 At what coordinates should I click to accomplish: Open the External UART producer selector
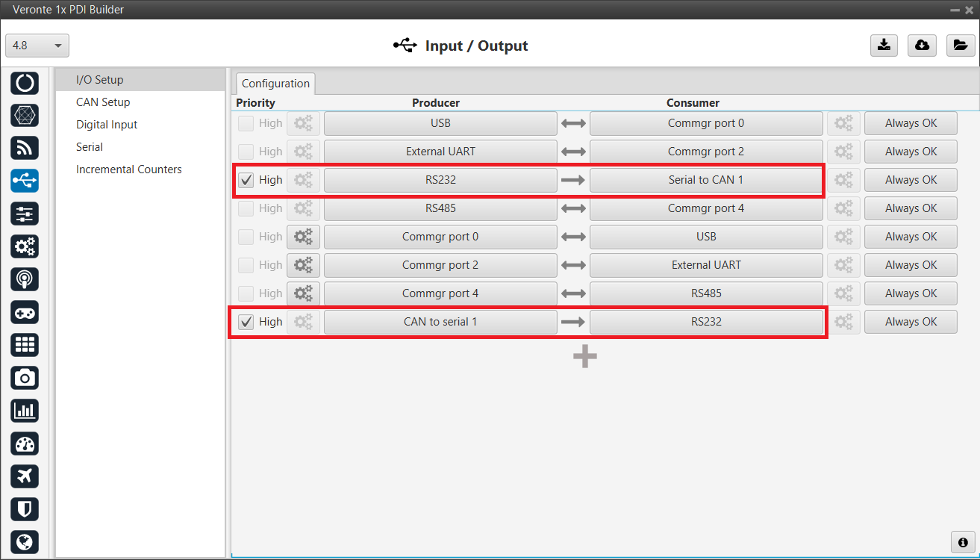(440, 152)
